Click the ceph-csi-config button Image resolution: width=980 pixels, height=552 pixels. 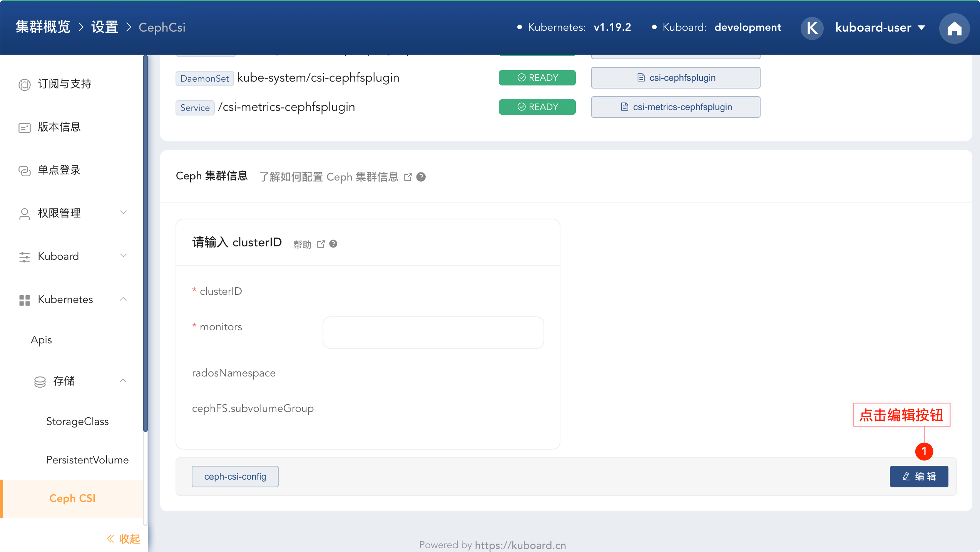click(235, 477)
